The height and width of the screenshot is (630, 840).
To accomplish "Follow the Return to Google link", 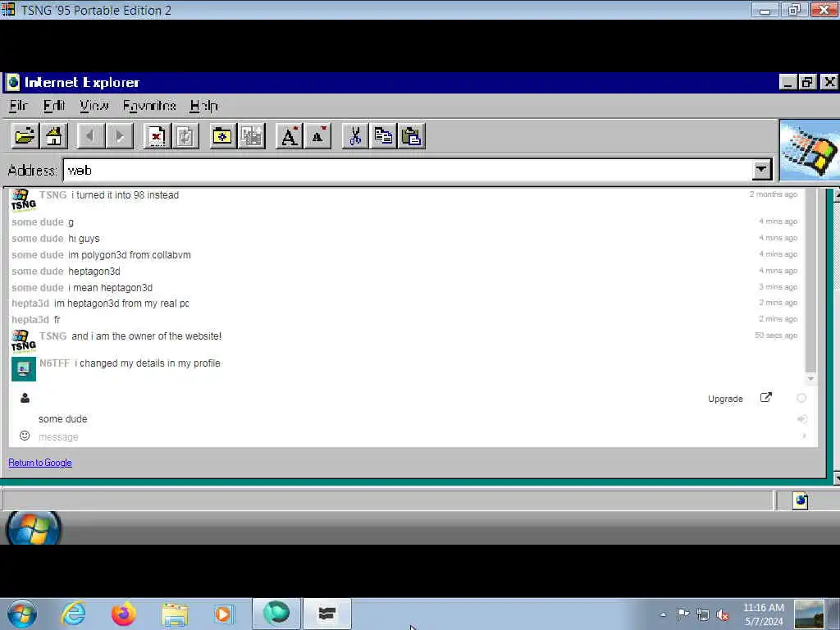I will coord(40,463).
